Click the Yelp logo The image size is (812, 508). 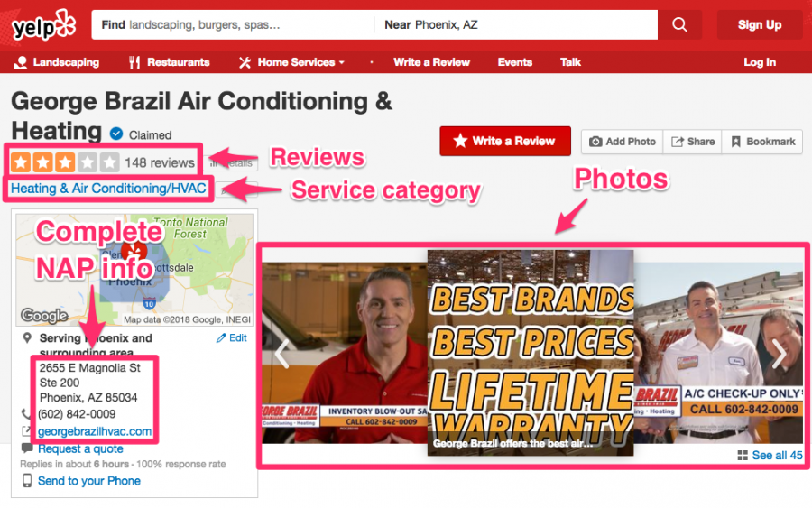[x=44, y=25]
